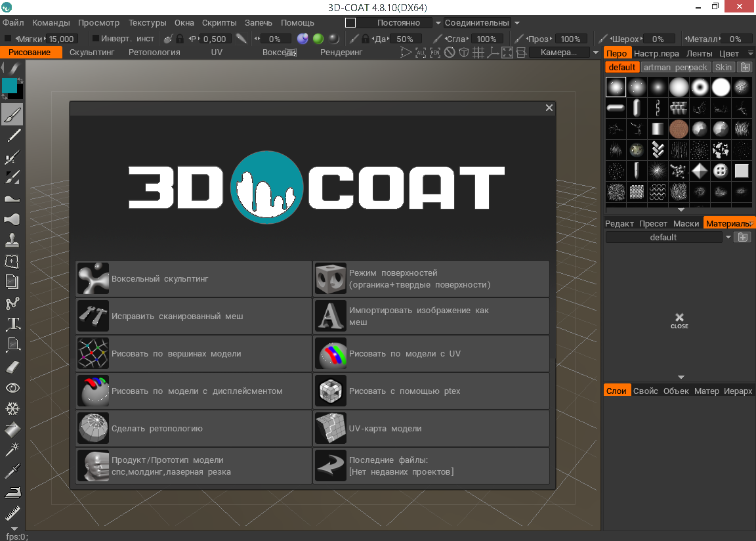This screenshot has width=756, height=541.
Task: Click the grid toggle icon in view toolbar
Action: [478, 53]
